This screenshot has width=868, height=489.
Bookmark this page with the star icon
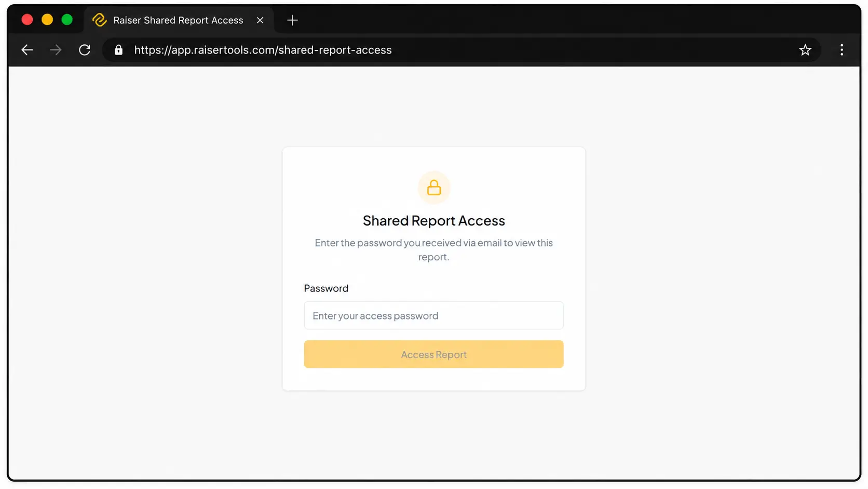[805, 50]
